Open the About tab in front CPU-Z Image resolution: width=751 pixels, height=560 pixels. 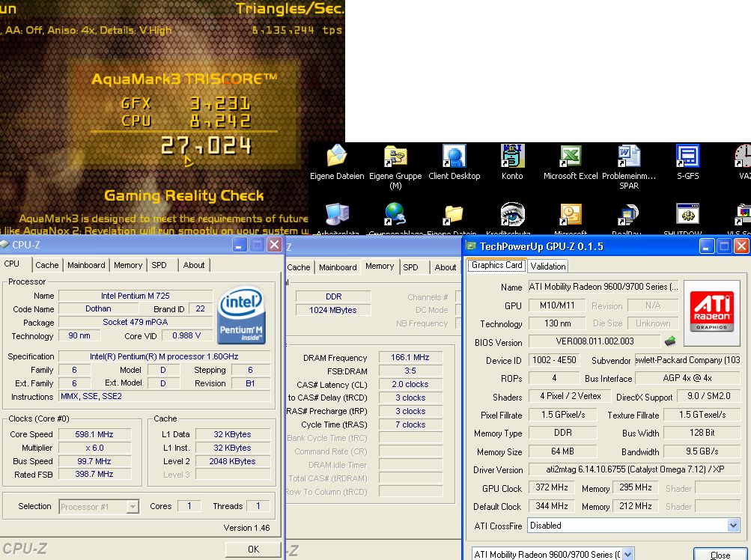tap(193, 265)
